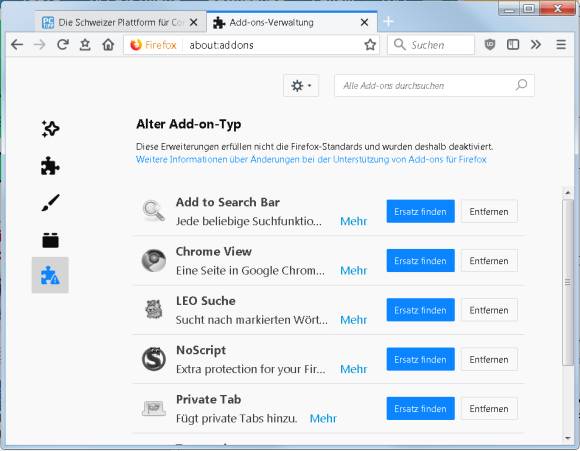
Task: Focus the Alle Add-ons durchsuchen field
Action: (x=434, y=86)
